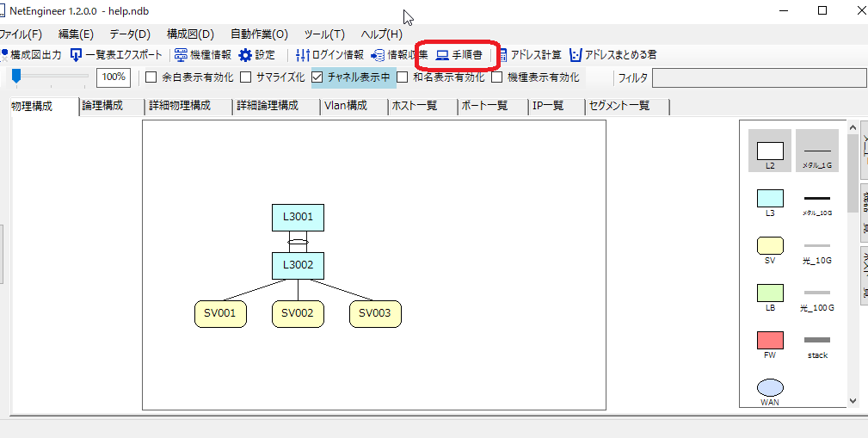Uncheck the チャネル表示中 checkbox
This screenshot has height=438, width=868.
[x=317, y=77]
